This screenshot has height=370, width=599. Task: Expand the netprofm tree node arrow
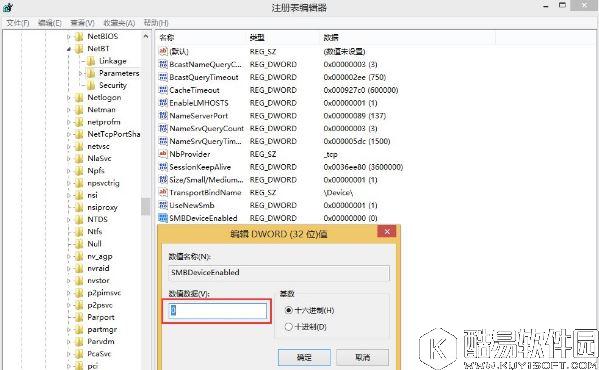[x=69, y=122]
